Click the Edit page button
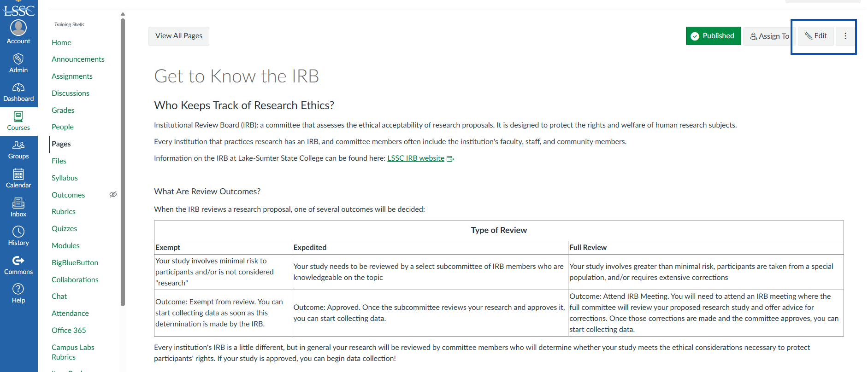Screen dimensions: 868x372 [816, 36]
